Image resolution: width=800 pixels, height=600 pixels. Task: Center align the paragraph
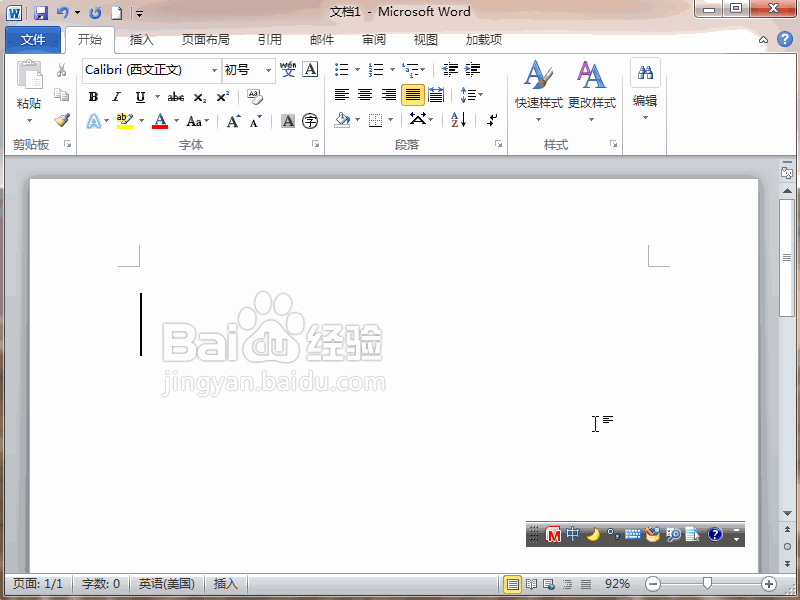point(365,95)
